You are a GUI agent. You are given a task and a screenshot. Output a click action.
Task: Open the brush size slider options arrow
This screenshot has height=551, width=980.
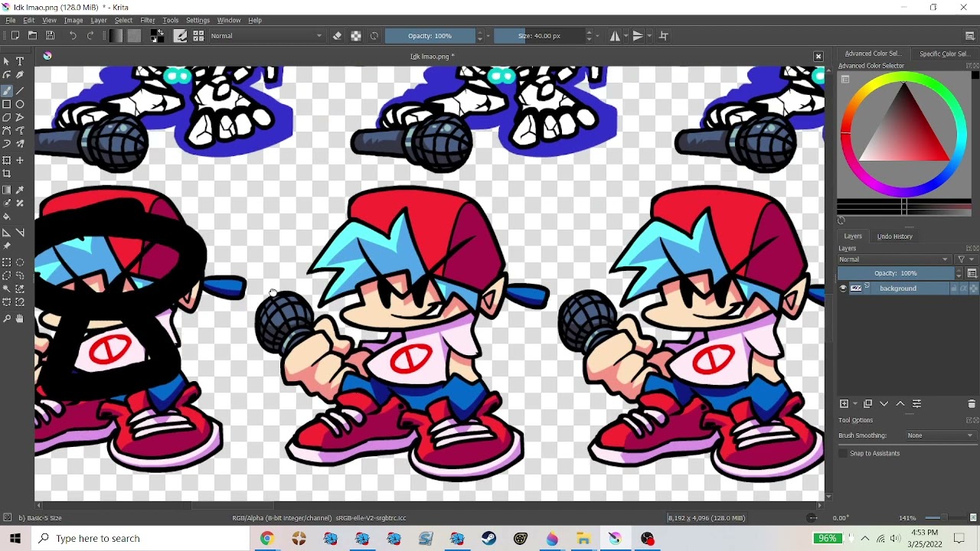click(599, 36)
